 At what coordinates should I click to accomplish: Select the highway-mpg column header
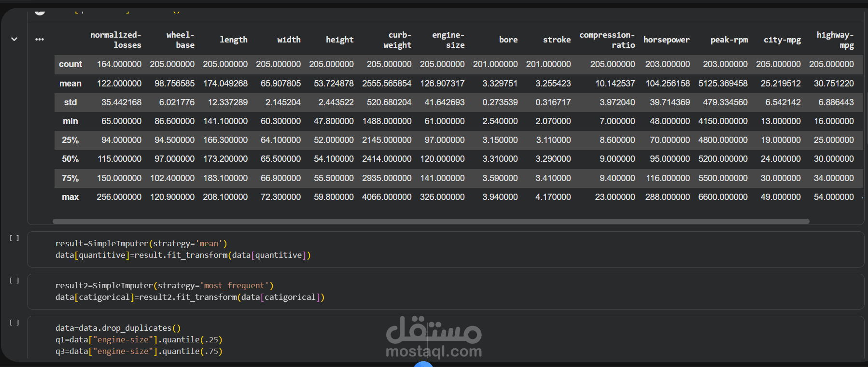[835, 40]
